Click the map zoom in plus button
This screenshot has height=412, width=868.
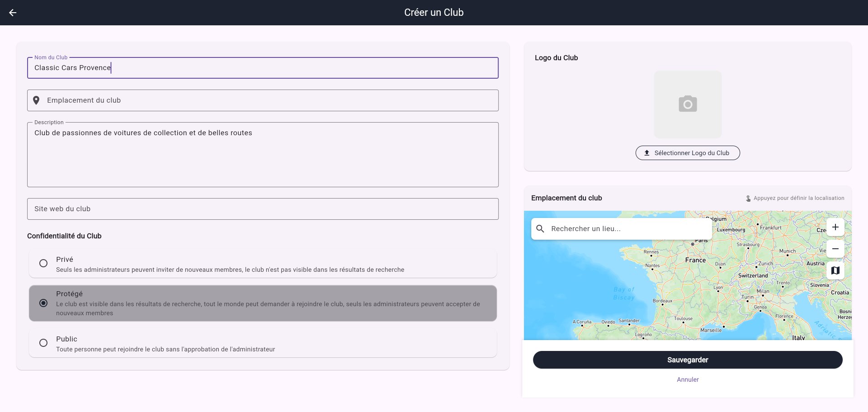835,227
